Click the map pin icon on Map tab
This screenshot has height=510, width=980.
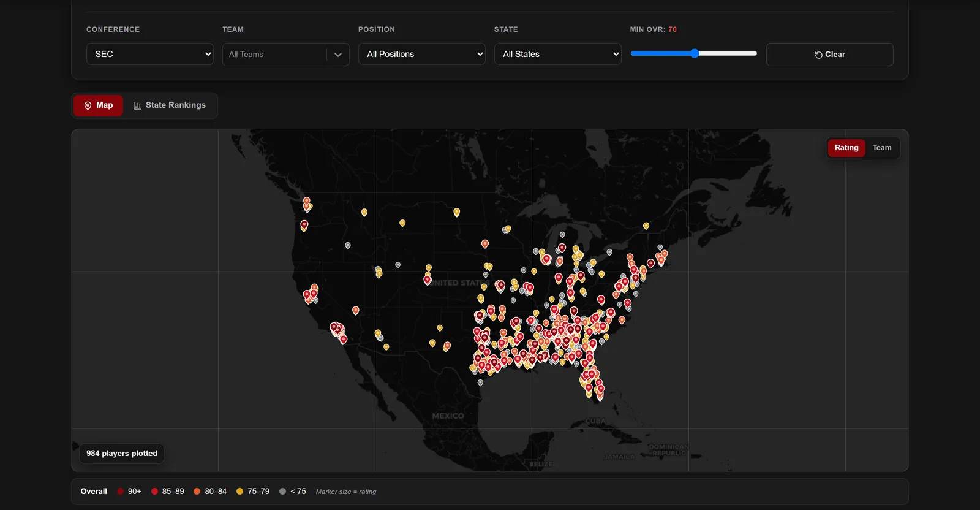(88, 105)
